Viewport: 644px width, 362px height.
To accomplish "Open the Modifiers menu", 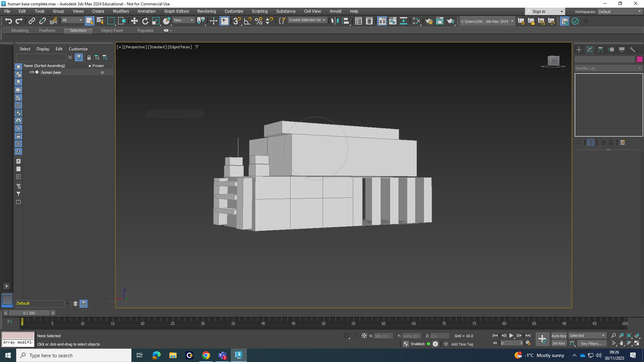I will click(121, 11).
